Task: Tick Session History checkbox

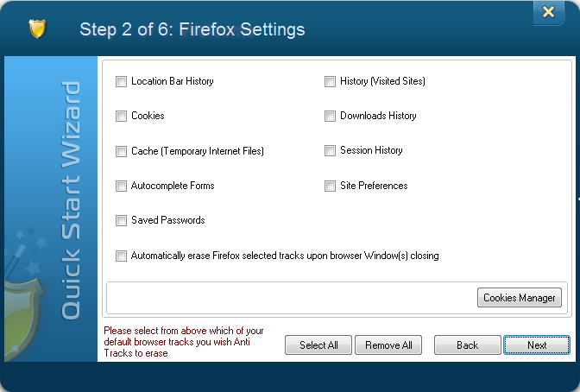Action: [330, 150]
